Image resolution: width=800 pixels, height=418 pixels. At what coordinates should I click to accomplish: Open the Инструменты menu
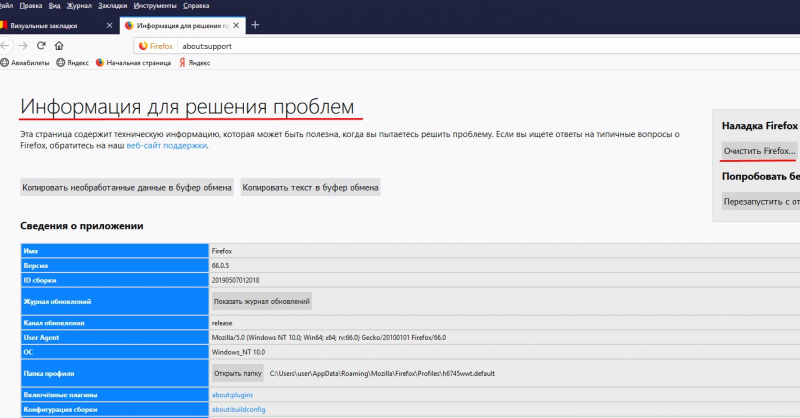155,6
